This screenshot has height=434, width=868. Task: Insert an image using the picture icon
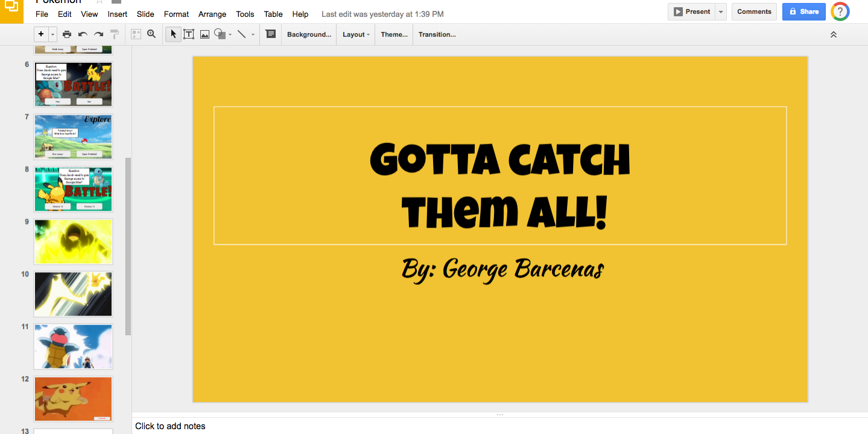[x=204, y=34]
